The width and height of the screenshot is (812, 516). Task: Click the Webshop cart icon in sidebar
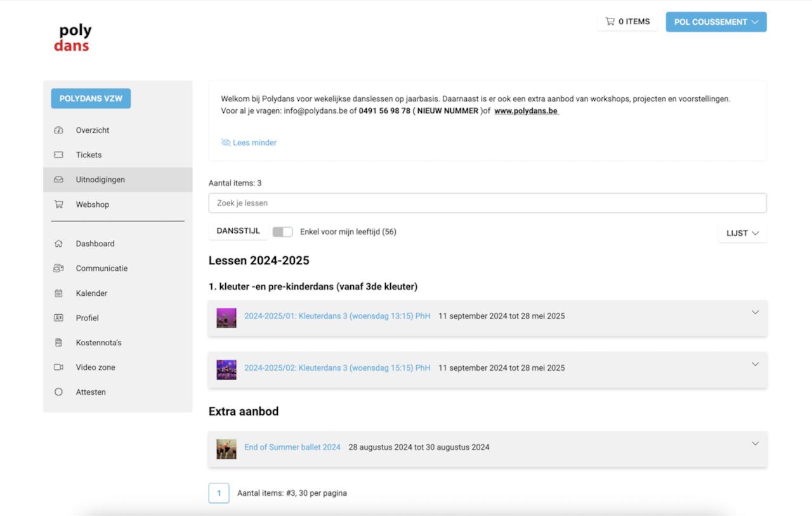tap(59, 204)
